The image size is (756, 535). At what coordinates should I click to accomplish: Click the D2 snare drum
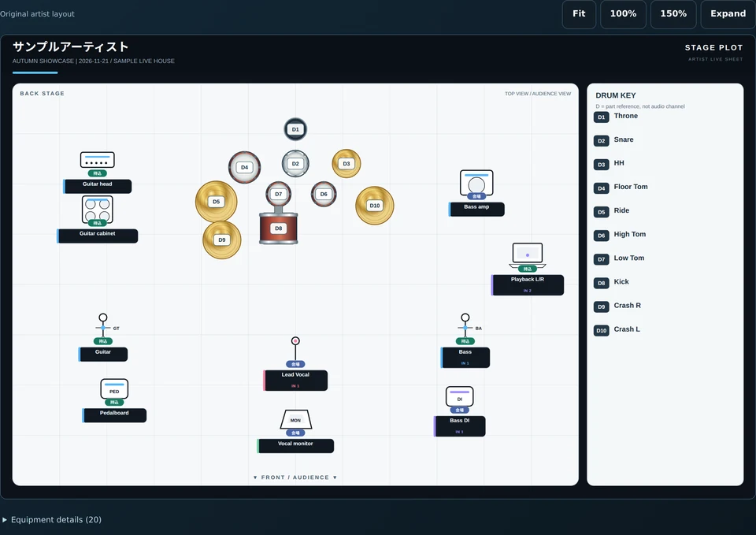295,164
